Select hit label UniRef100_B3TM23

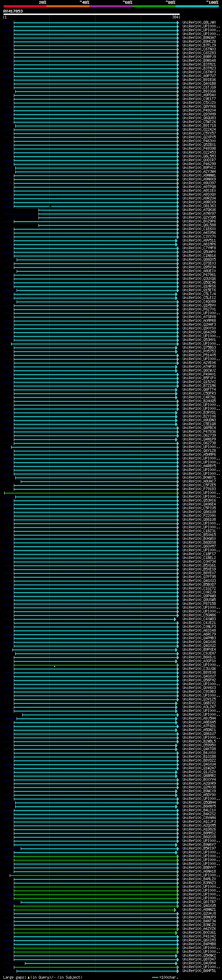199,68
